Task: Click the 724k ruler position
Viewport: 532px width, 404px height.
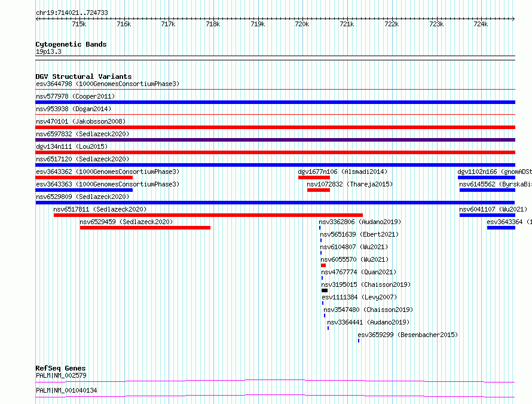Action: (481, 24)
